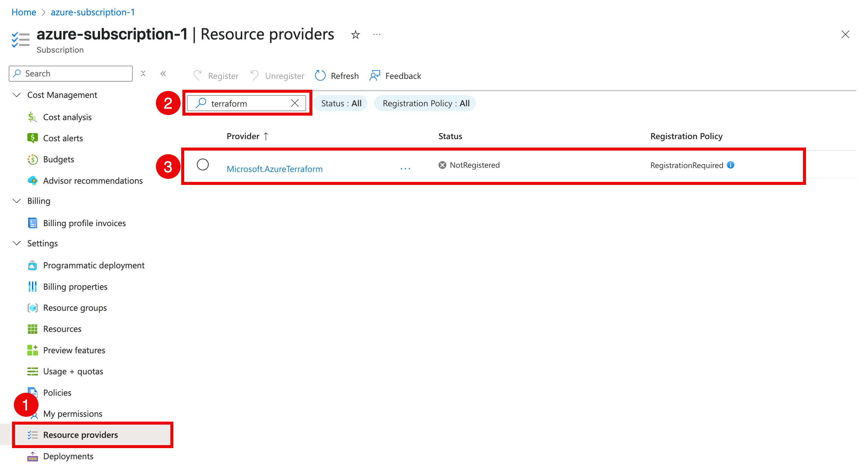
Task: Click the Resource groups icon
Action: (32, 307)
